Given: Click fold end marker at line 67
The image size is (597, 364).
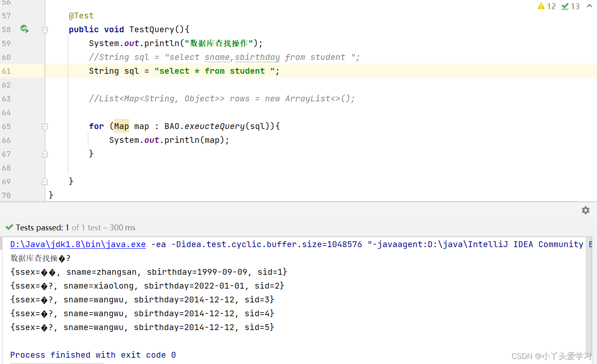Looking at the screenshot, I should [45, 154].
